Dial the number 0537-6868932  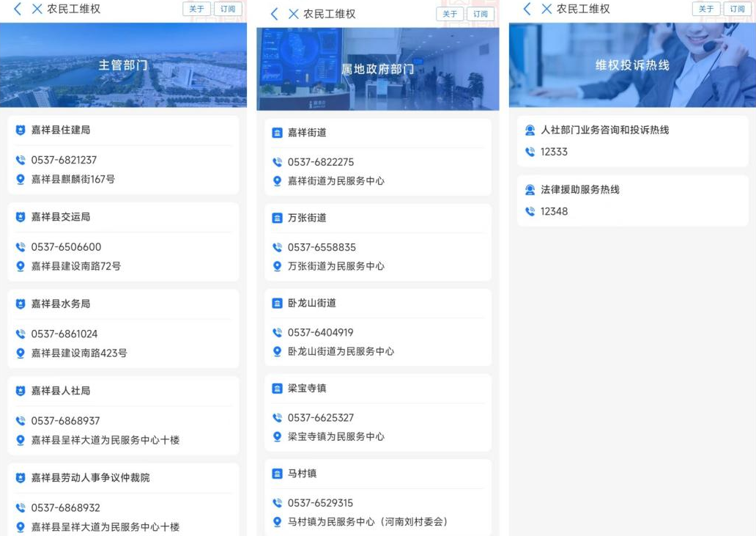pos(66,507)
